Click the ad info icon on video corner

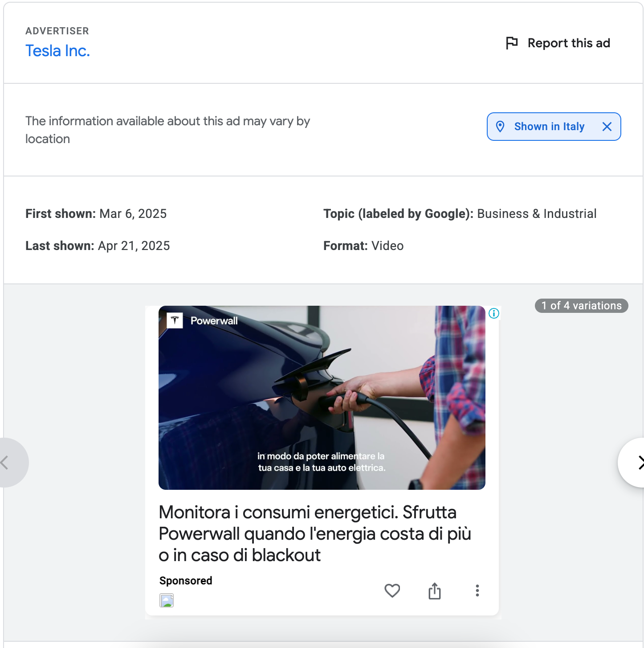(493, 313)
